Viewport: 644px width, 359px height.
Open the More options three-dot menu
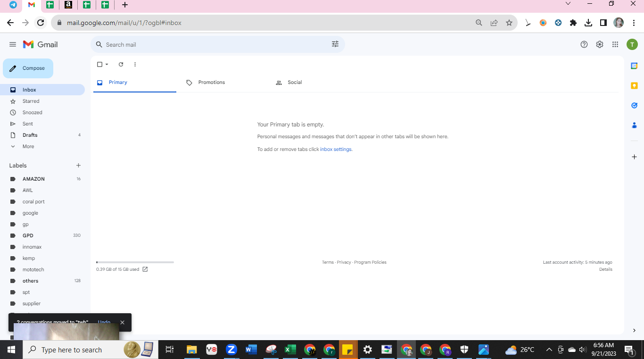(135, 65)
